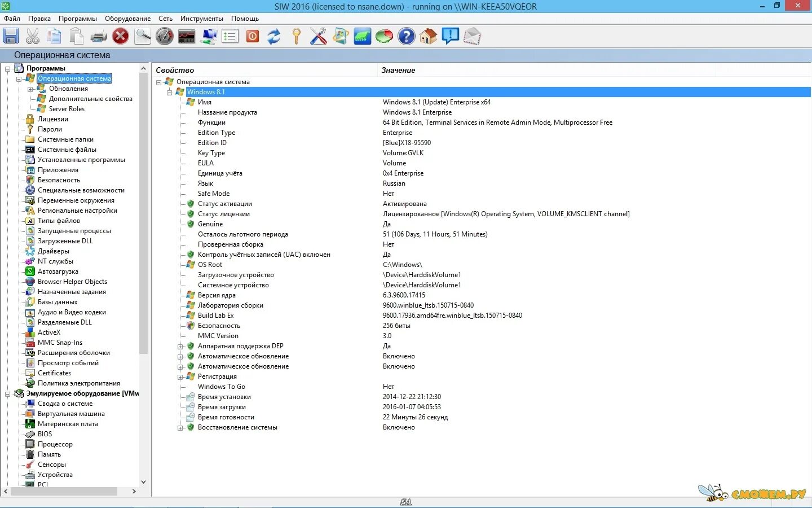Click the Edition ID value [Blue]X18-95590
812x508 pixels.
(x=407, y=143)
